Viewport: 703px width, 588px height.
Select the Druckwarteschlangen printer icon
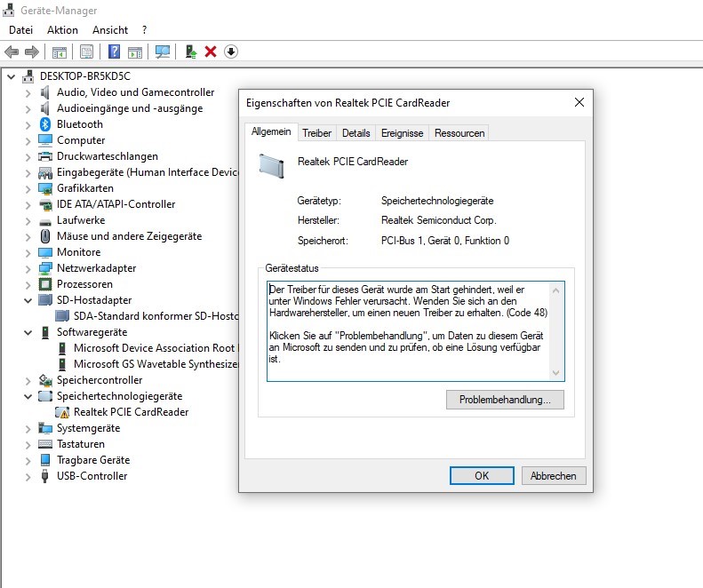coord(45,156)
